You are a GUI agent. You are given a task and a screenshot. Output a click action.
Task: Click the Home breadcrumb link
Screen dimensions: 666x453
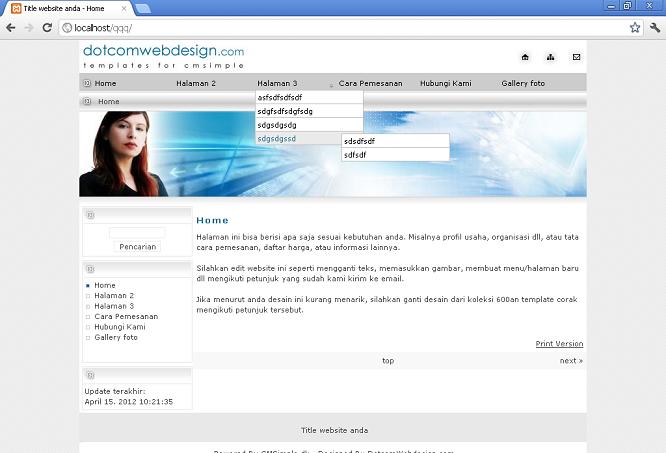(109, 101)
